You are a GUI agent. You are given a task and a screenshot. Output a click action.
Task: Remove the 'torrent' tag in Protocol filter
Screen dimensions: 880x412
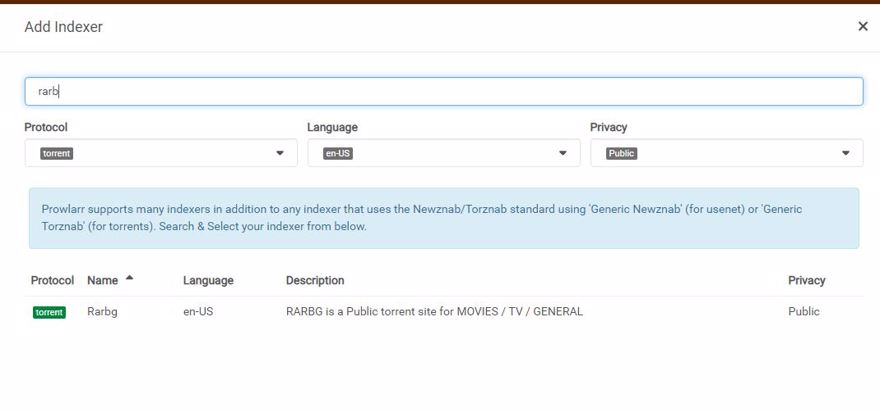[x=57, y=153]
